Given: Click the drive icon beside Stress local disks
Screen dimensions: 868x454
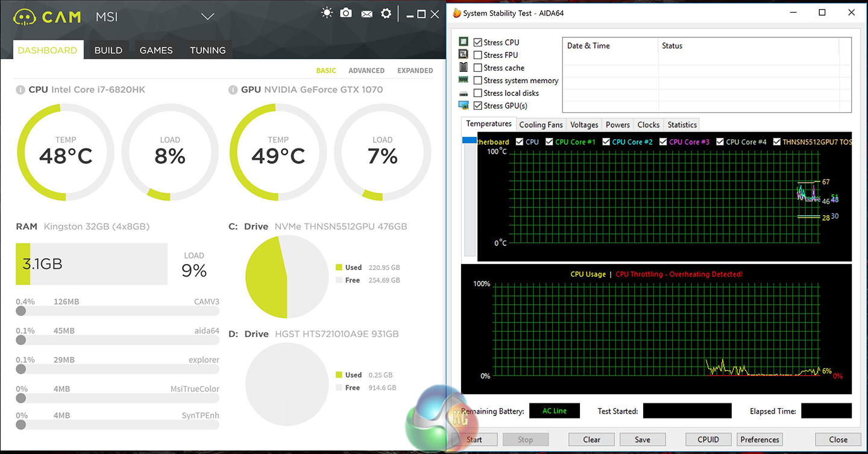Looking at the screenshot, I should 464,93.
